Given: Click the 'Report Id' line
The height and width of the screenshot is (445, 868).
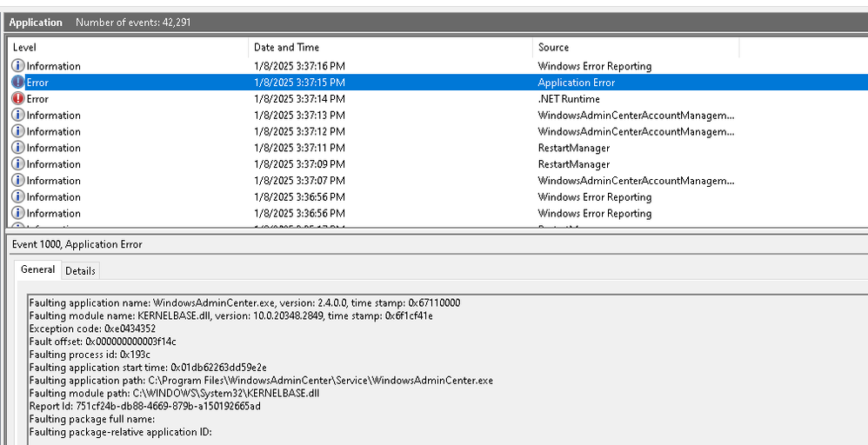Looking at the screenshot, I should 144,406.
